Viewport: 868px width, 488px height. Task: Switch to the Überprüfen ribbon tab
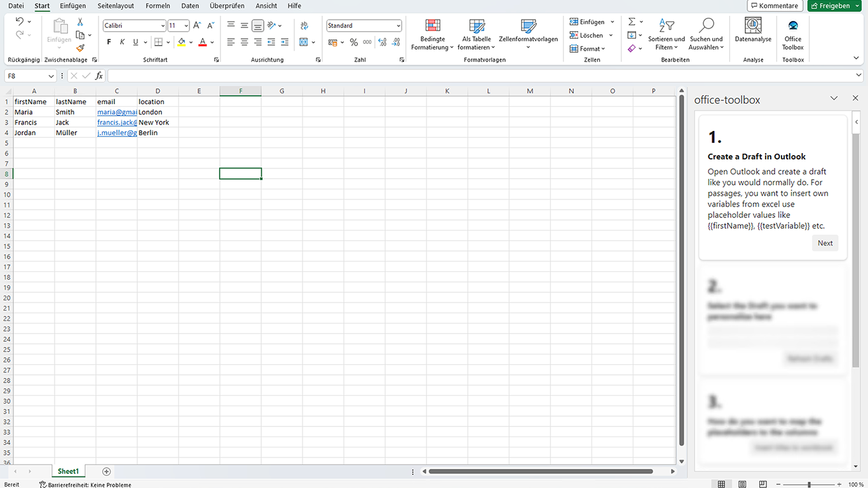(x=227, y=6)
